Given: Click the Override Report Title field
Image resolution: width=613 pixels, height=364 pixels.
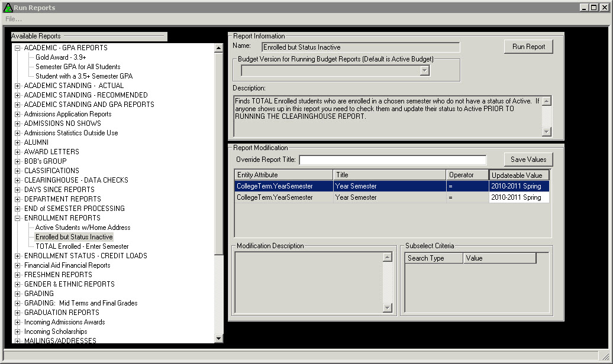Looking at the screenshot, I should (392, 160).
